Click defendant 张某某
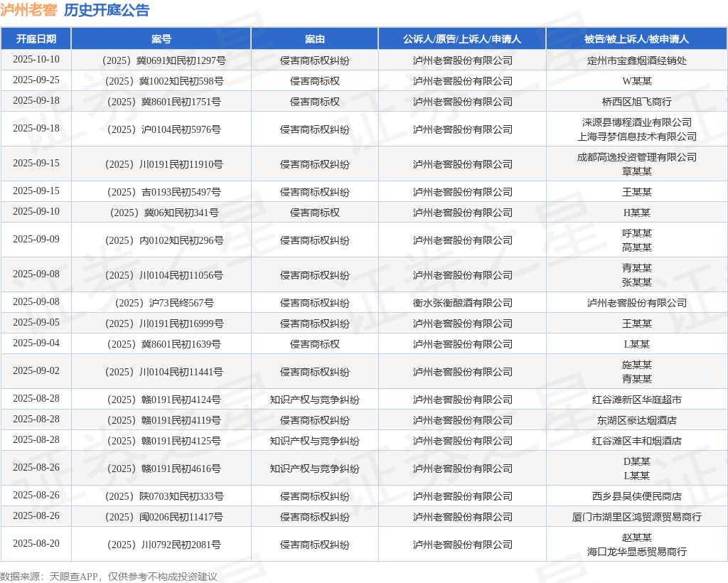The image size is (728, 583). point(636,282)
